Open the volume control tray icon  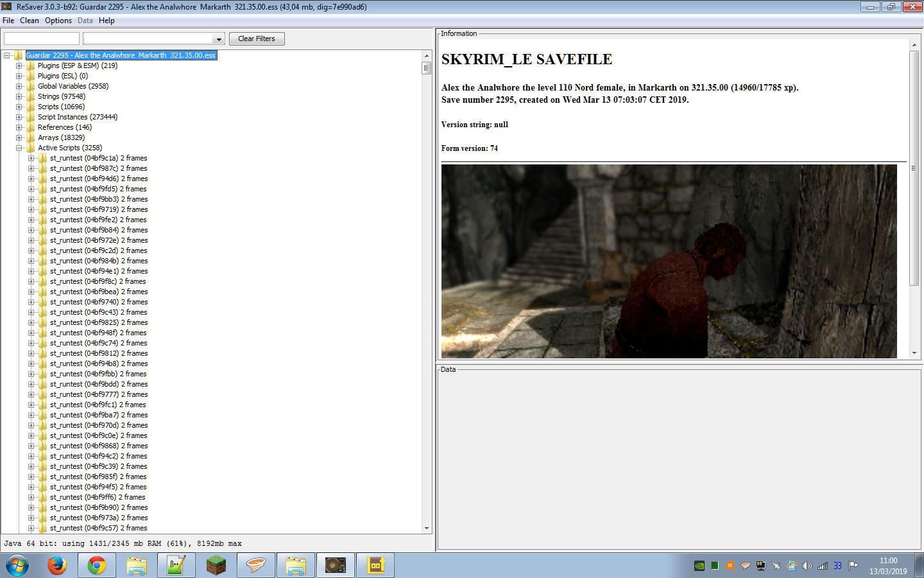point(807,566)
